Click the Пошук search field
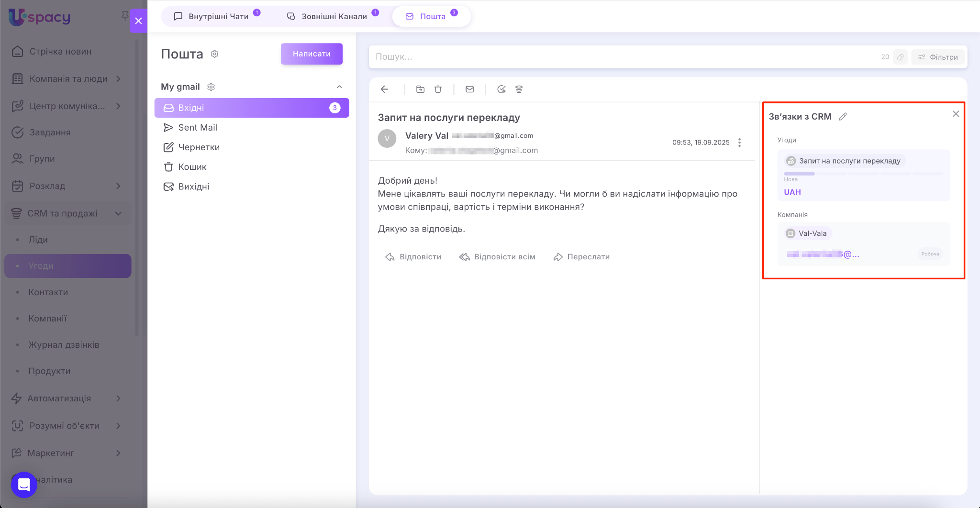The height and width of the screenshot is (508, 980). pyautogui.click(x=622, y=57)
